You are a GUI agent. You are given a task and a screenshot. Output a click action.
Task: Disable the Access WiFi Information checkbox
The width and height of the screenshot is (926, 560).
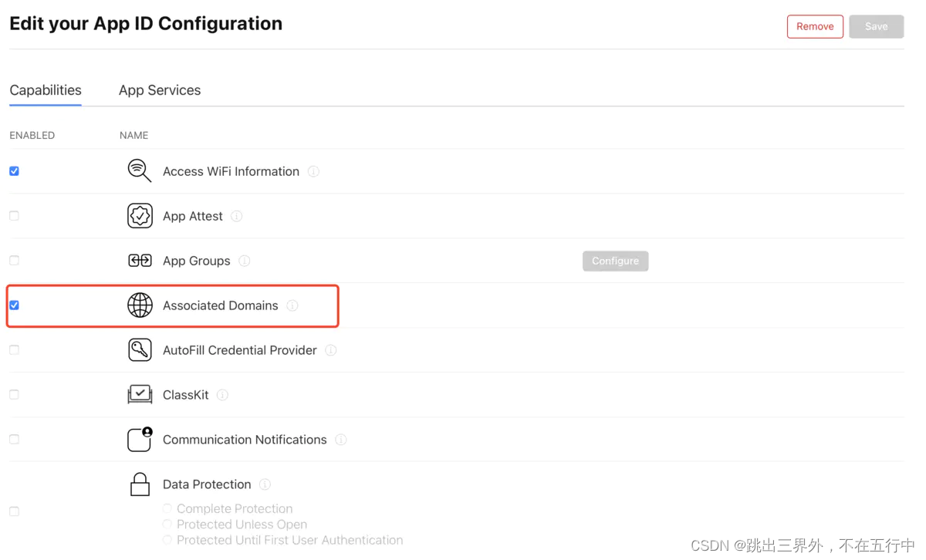pyautogui.click(x=14, y=170)
